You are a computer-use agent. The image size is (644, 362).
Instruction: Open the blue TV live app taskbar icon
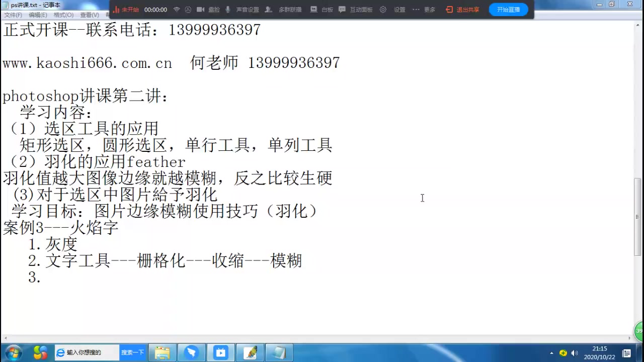[x=220, y=352]
